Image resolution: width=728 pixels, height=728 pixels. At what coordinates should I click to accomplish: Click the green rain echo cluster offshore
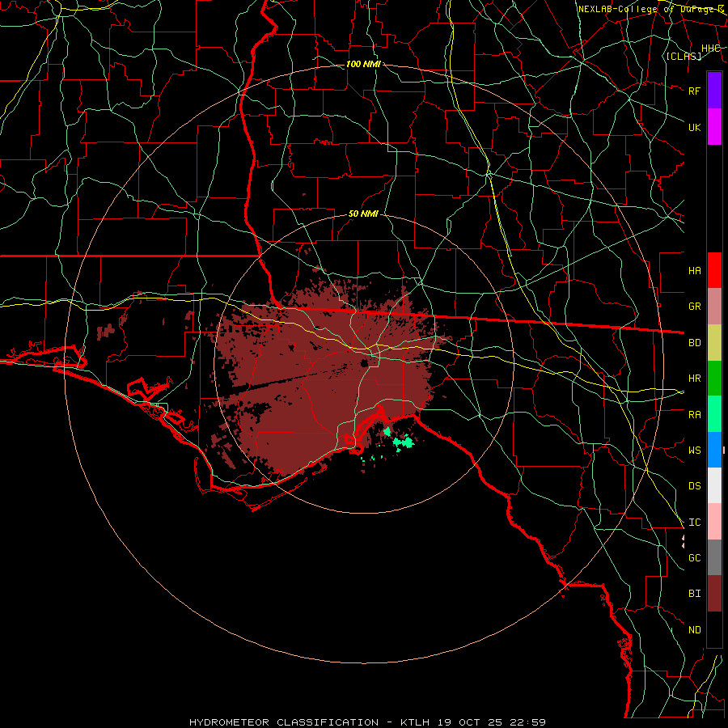coord(403,442)
